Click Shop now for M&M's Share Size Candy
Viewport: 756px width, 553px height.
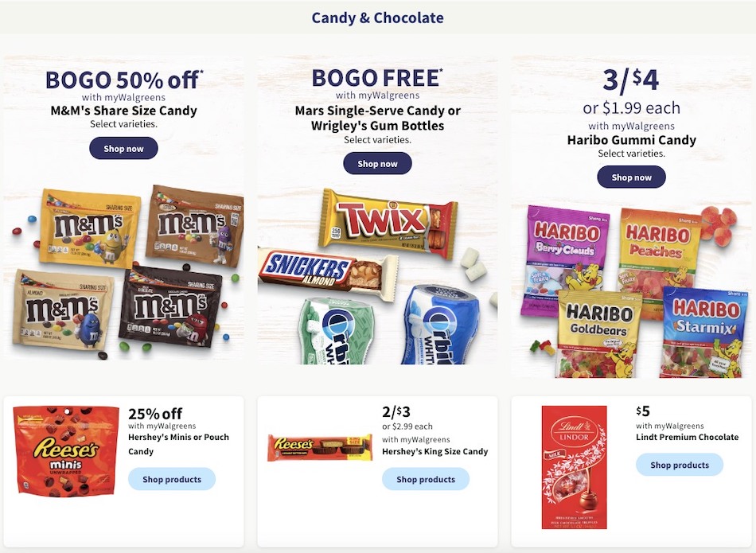(123, 148)
